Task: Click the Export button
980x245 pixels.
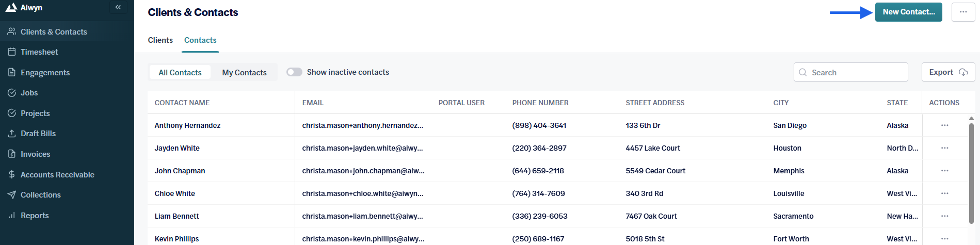Action: (x=948, y=72)
